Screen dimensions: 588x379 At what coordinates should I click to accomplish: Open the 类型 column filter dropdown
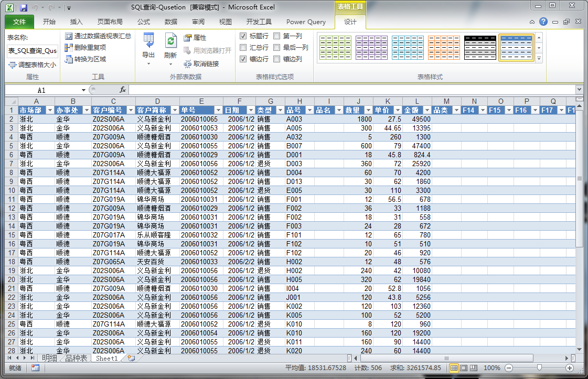[x=280, y=110]
